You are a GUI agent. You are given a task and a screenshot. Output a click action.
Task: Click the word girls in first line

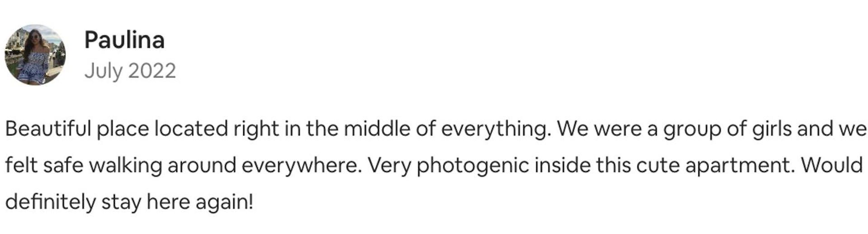772,129
